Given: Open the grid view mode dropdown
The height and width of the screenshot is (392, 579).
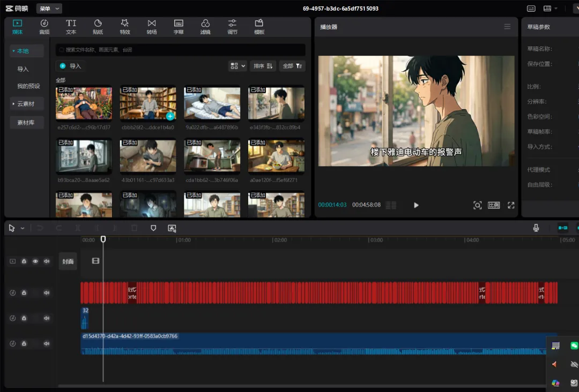Looking at the screenshot, I should 237,66.
